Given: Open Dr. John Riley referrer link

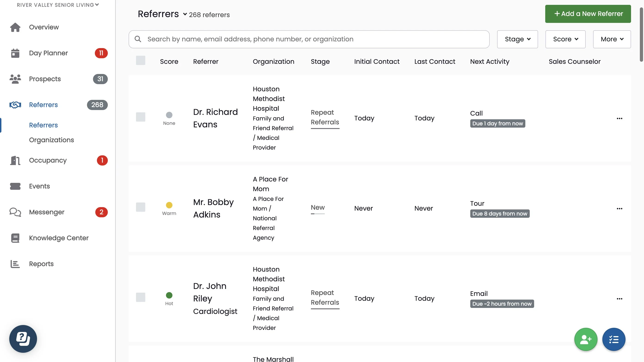Looking at the screenshot, I should click(210, 292).
